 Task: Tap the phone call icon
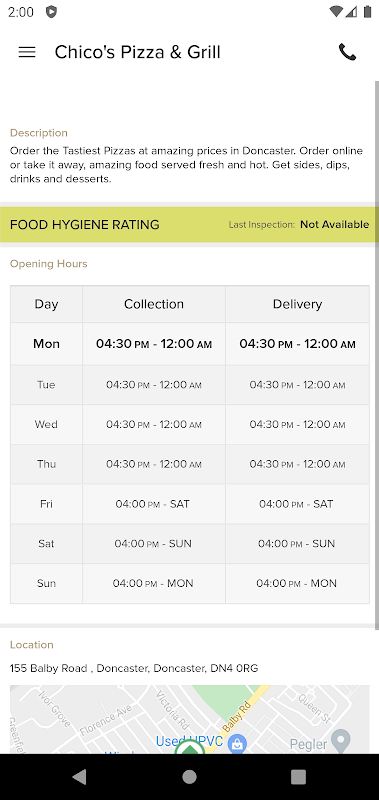click(347, 52)
